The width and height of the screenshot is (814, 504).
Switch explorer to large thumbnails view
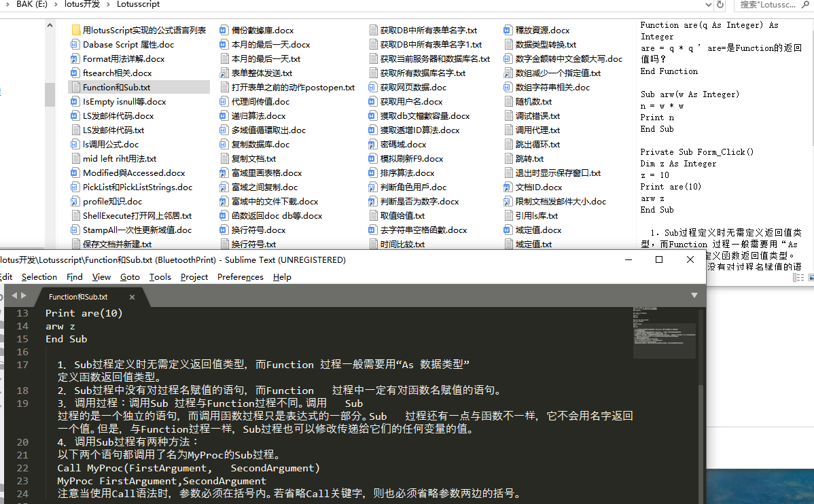(811, 277)
